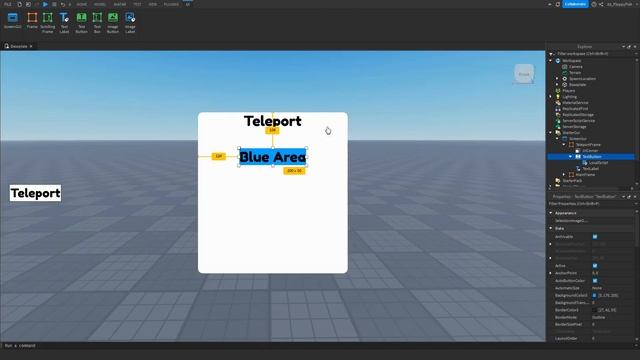Click the BorderColor3 dark swatch
The image size is (640, 360).
click(594, 310)
